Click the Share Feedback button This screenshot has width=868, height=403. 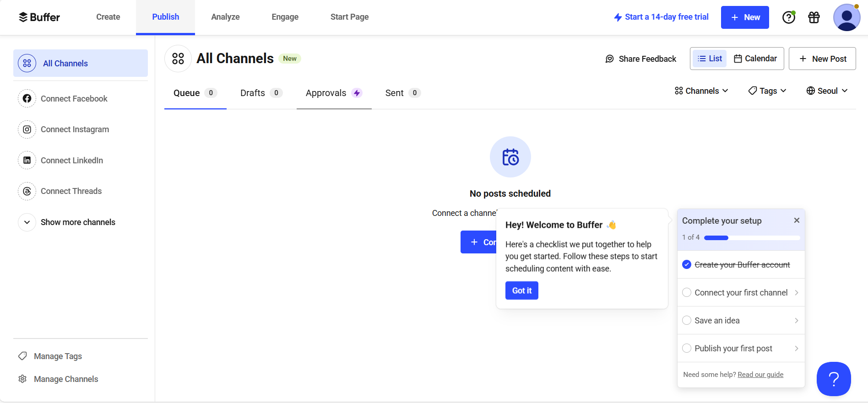[x=640, y=59]
